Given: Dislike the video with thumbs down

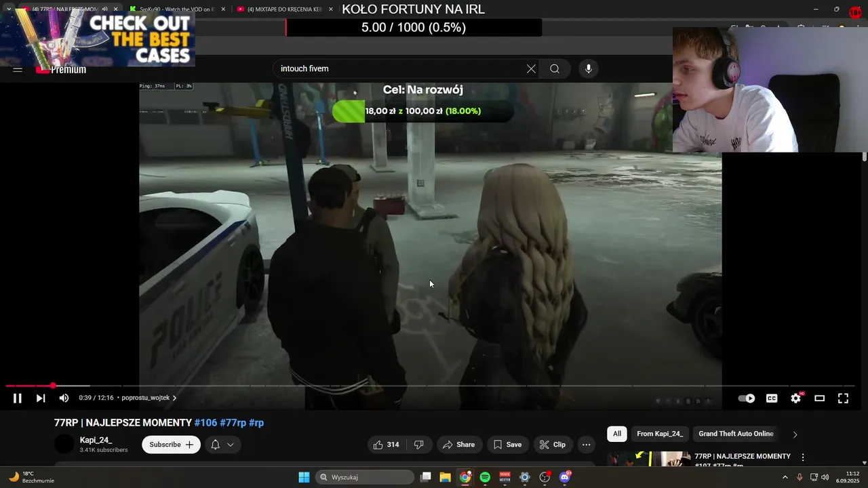Looking at the screenshot, I should point(418,445).
